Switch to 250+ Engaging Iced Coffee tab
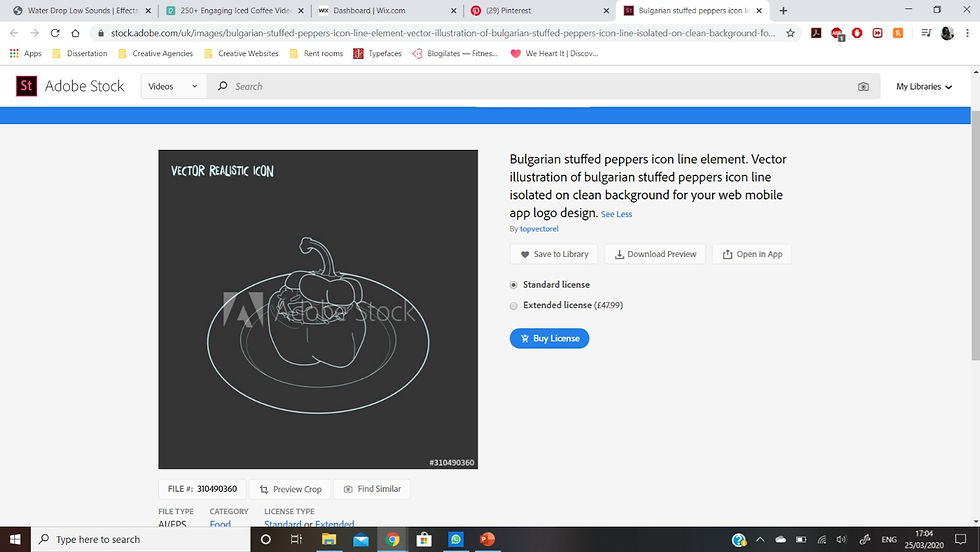The width and height of the screenshot is (980, 552). tap(234, 11)
